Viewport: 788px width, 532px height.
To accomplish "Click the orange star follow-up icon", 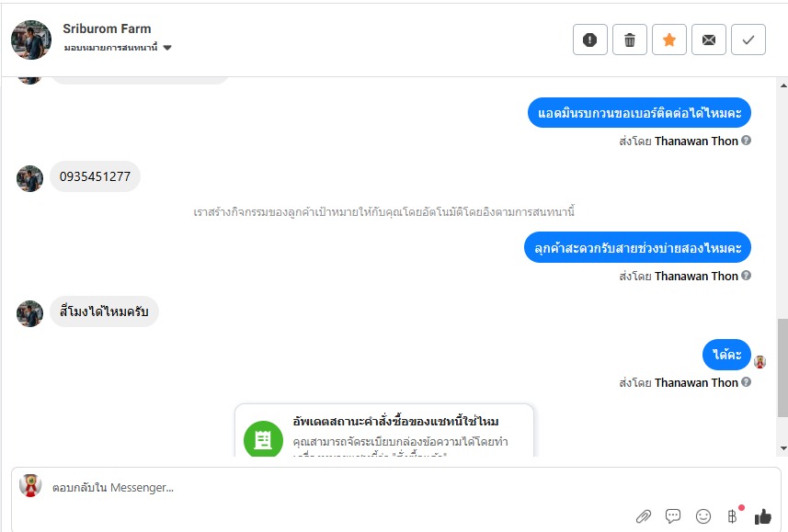I will [x=669, y=40].
